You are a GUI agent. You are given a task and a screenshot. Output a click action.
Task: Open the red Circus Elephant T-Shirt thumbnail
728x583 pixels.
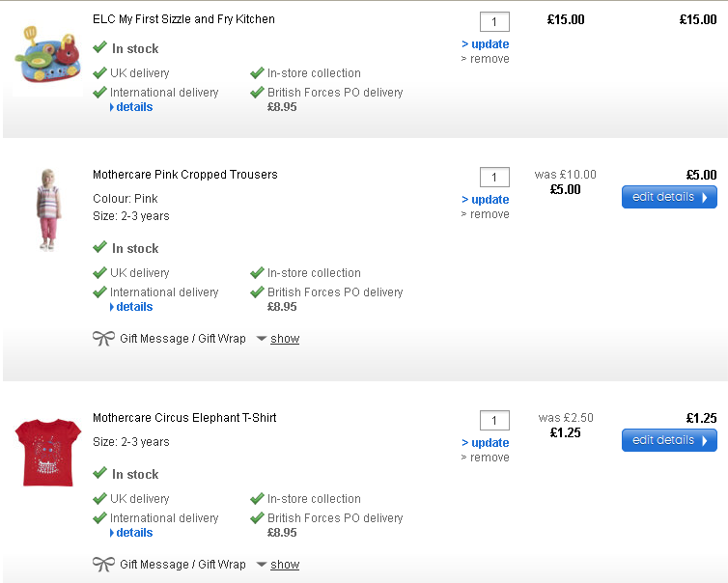point(47,452)
